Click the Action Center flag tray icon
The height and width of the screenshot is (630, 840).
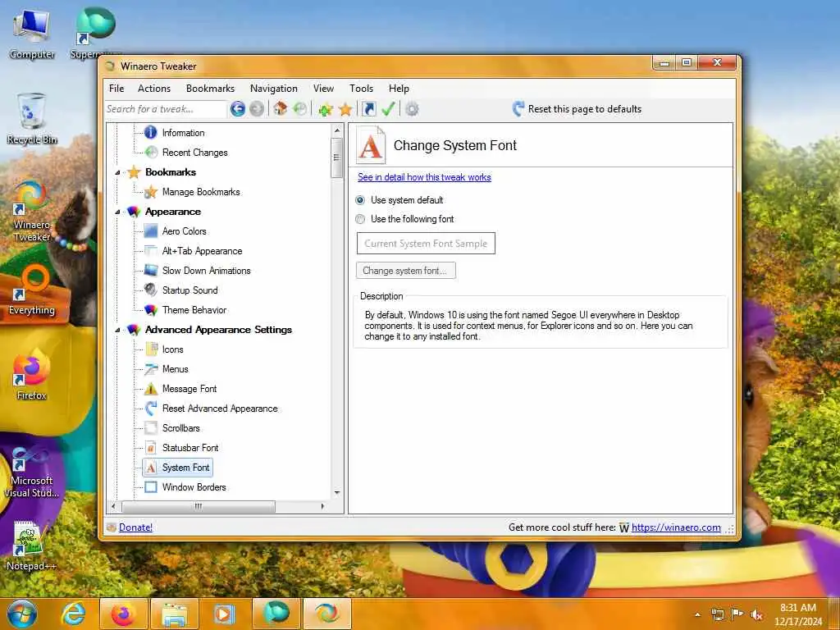click(x=737, y=614)
